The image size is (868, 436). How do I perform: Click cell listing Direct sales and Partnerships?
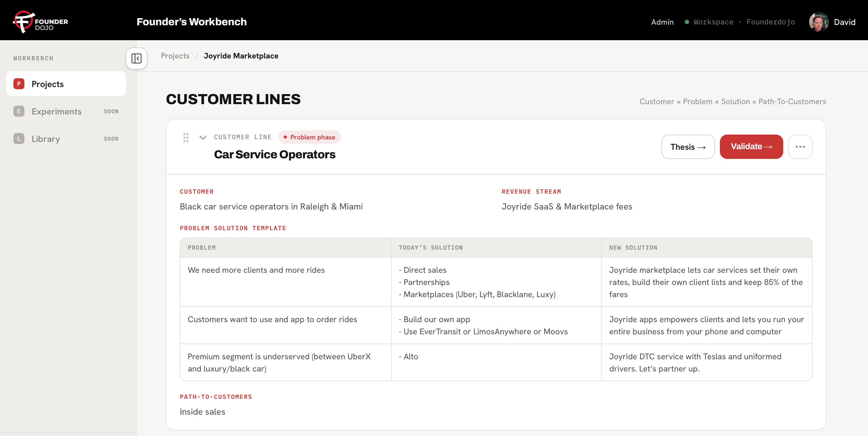496,282
